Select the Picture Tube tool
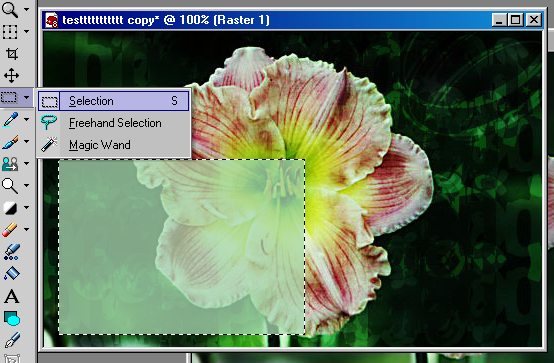 (12, 252)
